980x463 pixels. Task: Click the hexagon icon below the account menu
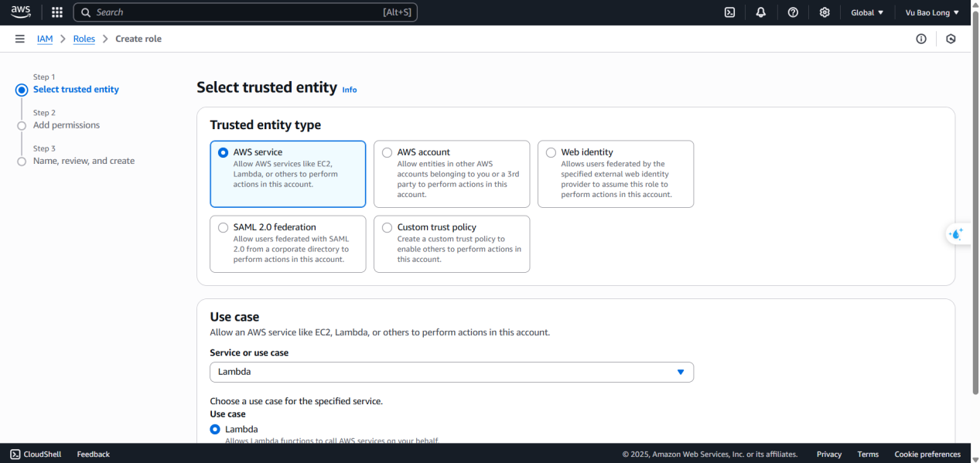(x=951, y=39)
